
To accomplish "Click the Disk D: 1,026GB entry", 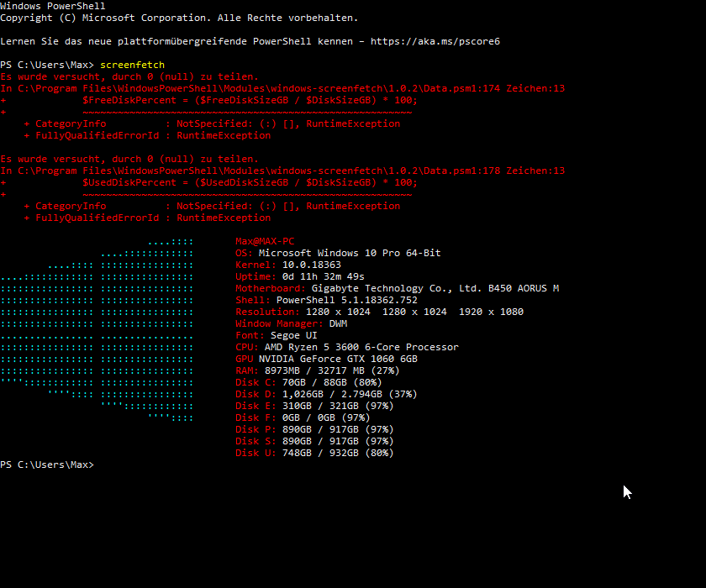I will [326, 394].
